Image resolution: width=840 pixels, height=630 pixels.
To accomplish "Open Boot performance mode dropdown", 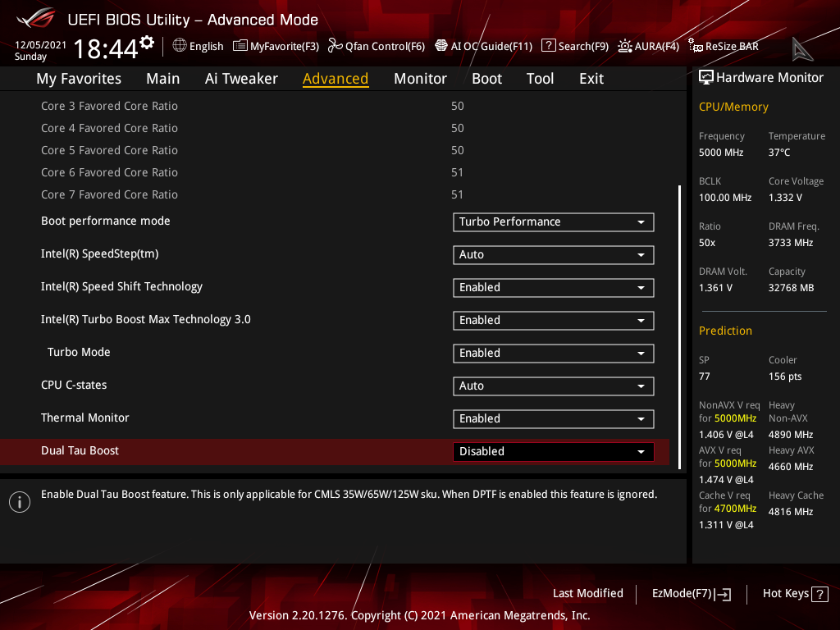I will pyautogui.click(x=554, y=222).
